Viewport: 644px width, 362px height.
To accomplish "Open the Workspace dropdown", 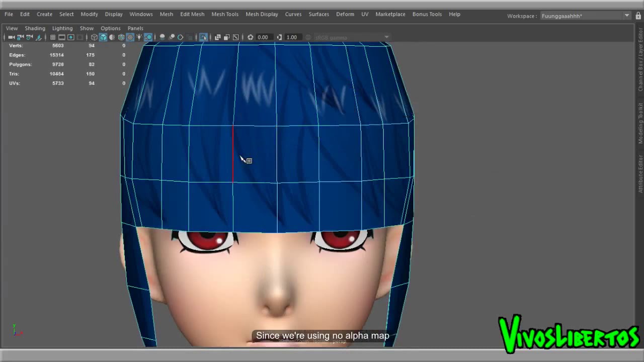I will [x=585, y=16].
